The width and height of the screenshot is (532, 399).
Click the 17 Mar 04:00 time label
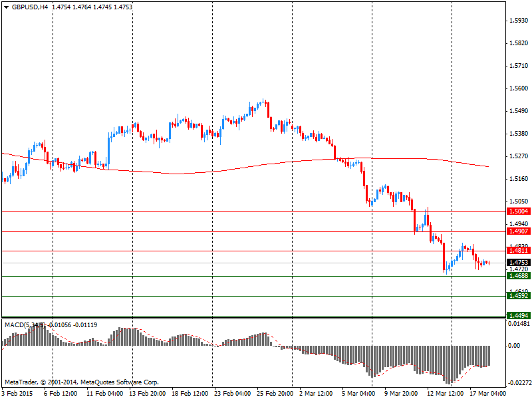[487, 393]
